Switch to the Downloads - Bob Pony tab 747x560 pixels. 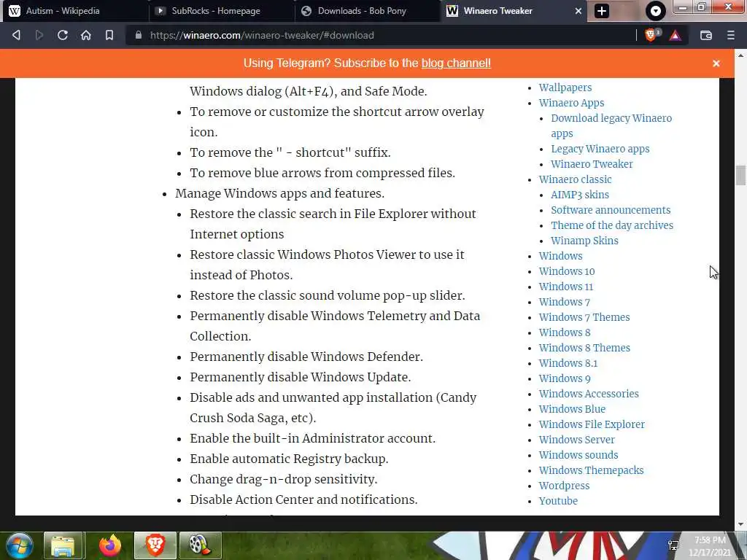pyautogui.click(x=368, y=11)
